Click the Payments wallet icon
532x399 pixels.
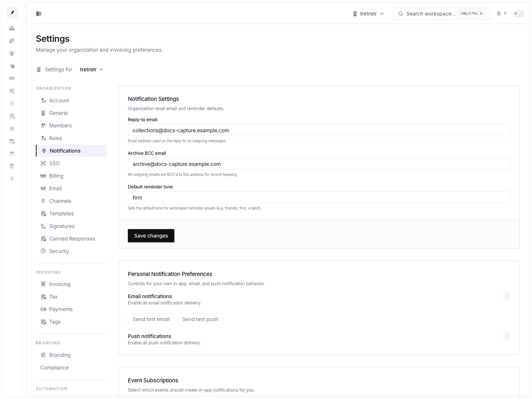[43, 309]
